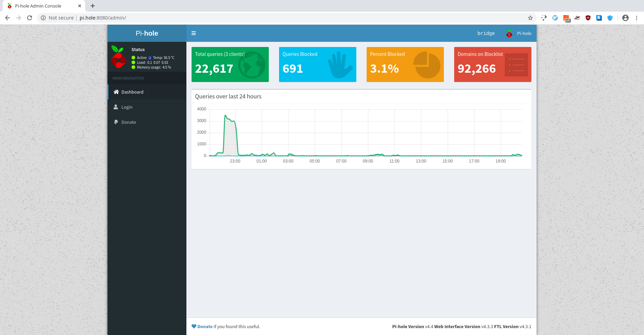Click the pie chart icon on Percent Blocked
Screen dimensions: 644x335
[x=427, y=65]
